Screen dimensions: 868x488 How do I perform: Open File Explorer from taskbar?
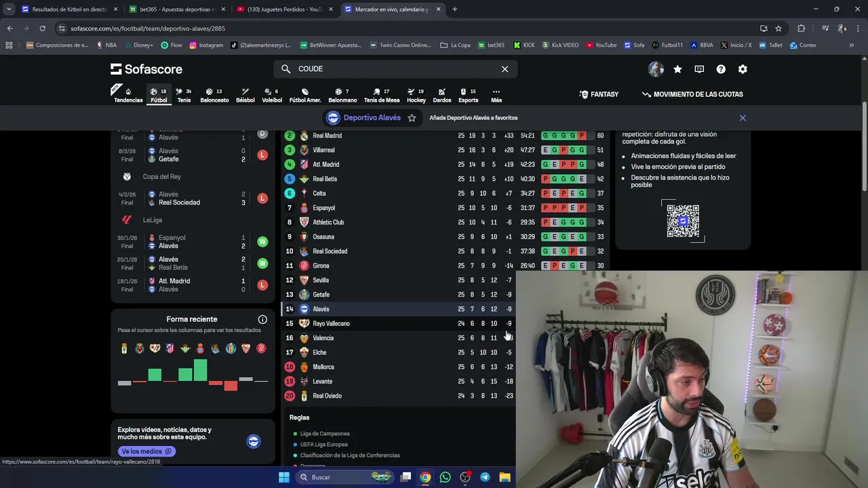click(x=505, y=477)
